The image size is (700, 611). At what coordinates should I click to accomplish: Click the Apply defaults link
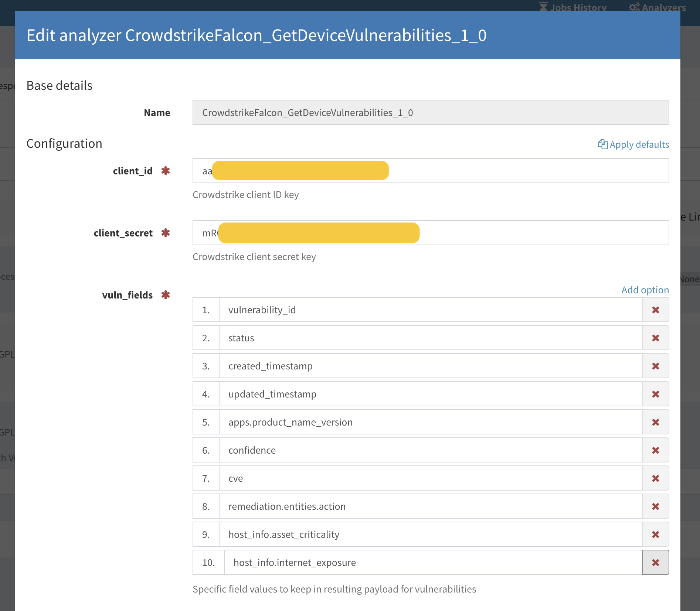(x=633, y=144)
